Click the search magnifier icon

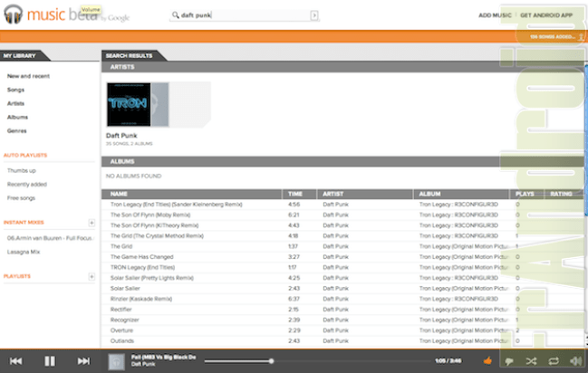pyautogui.click(x=175, y=15)
